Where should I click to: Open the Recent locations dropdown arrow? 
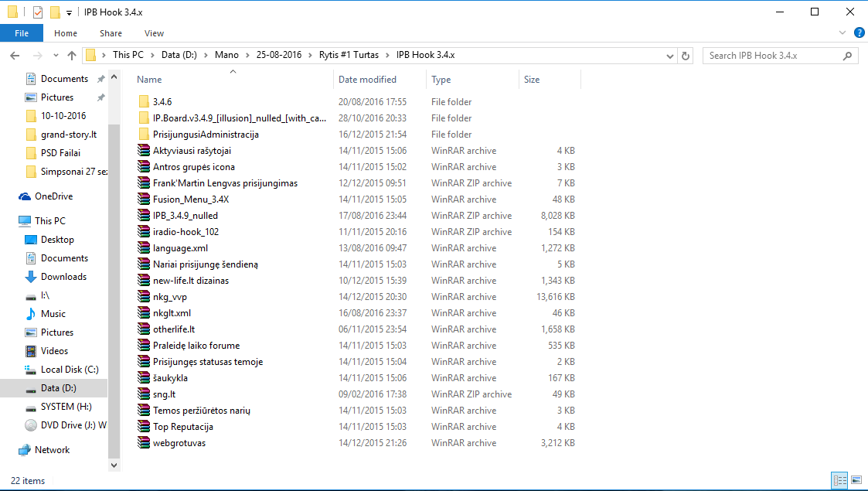click(56, 56)
